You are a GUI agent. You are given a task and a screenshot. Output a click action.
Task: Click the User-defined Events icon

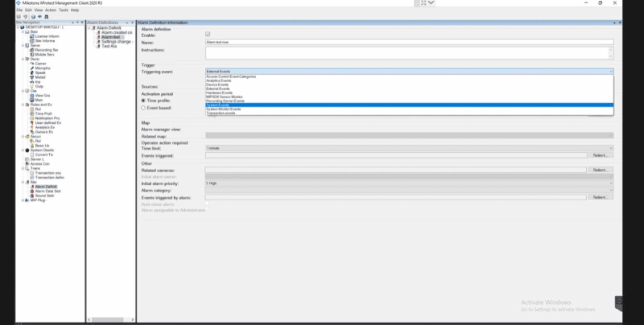[x=32, y=123]
